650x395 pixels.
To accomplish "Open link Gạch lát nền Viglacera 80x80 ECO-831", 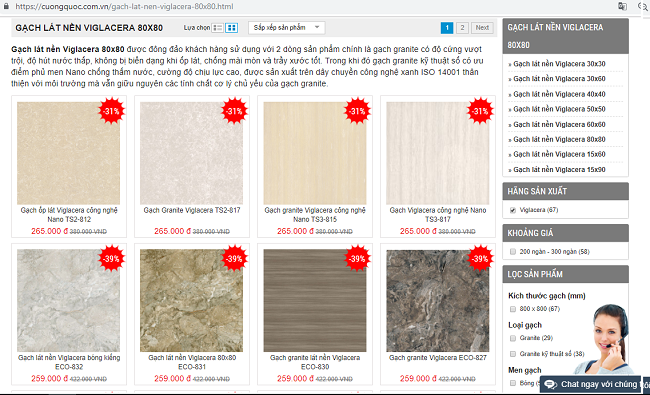I will (192, 362).
